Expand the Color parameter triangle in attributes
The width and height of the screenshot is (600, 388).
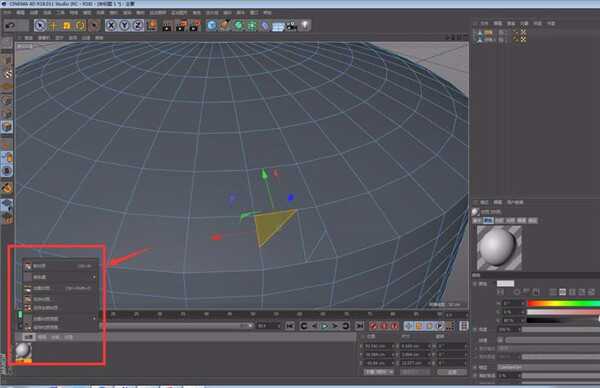point(475,284)
